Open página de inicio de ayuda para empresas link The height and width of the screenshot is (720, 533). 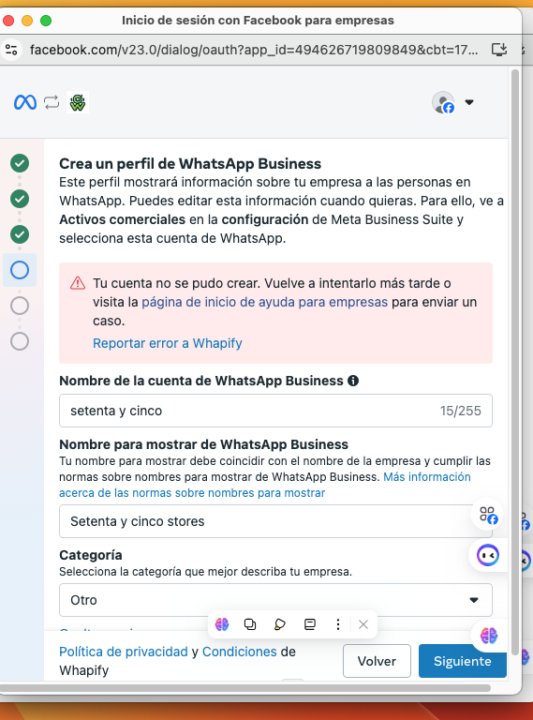[x=264, y=302]
